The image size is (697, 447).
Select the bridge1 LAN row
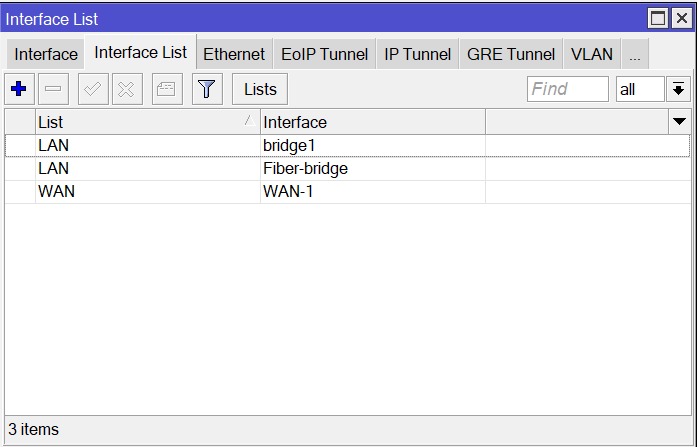290,146
